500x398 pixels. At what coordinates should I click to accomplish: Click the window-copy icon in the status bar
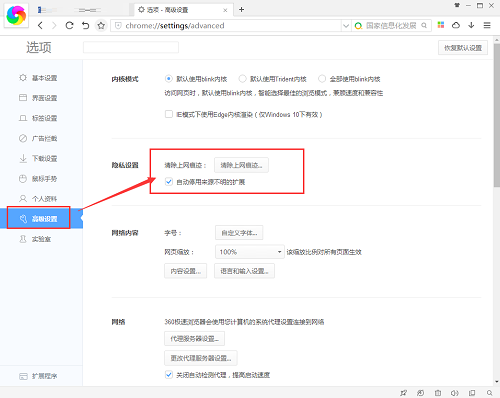pos(472,393)
